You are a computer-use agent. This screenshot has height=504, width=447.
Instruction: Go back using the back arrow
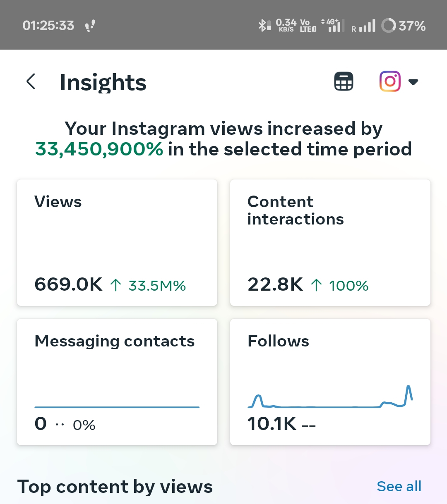(x=31, y=81)
